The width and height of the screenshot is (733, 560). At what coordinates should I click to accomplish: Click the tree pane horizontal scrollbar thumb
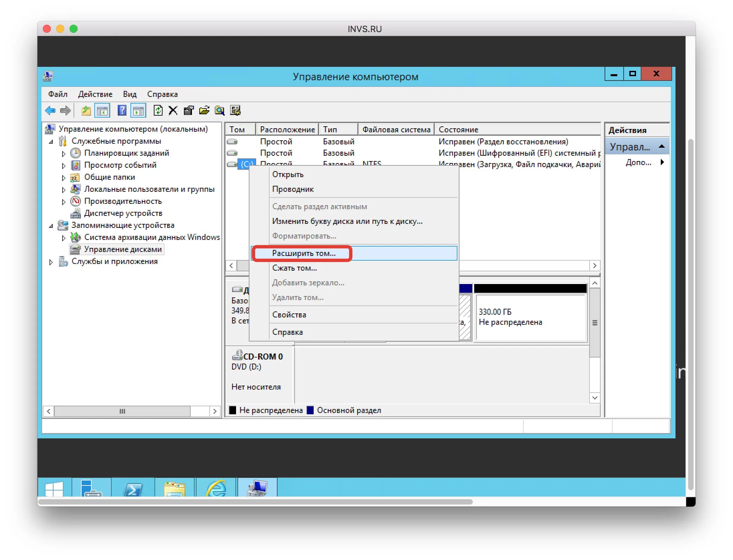coord(122,411)
